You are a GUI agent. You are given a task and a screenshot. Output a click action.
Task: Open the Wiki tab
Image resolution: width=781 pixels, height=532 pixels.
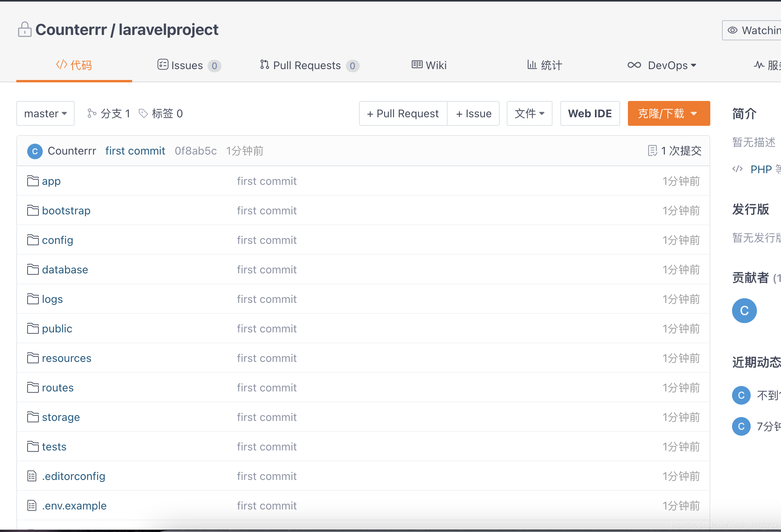point(429,65)
